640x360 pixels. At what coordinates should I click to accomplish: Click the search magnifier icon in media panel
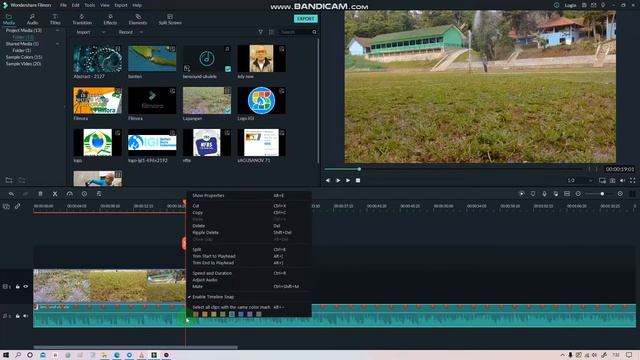(314, 32)
